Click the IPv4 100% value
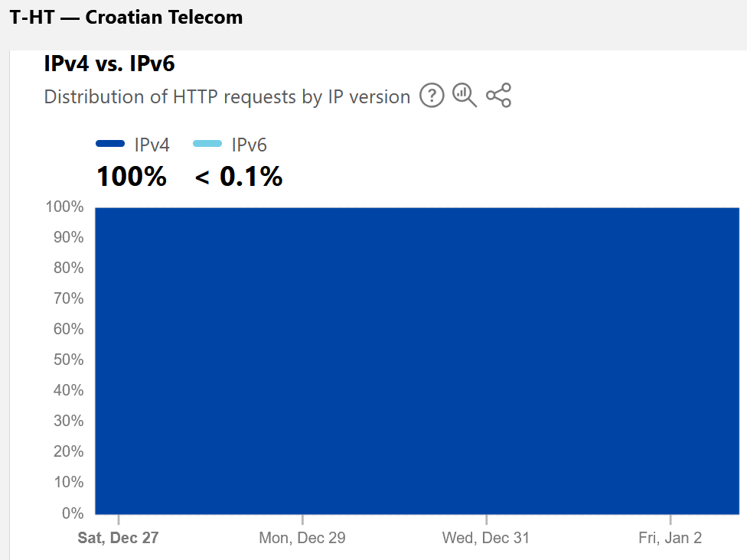The image size is (747, 560). [132, 176]
